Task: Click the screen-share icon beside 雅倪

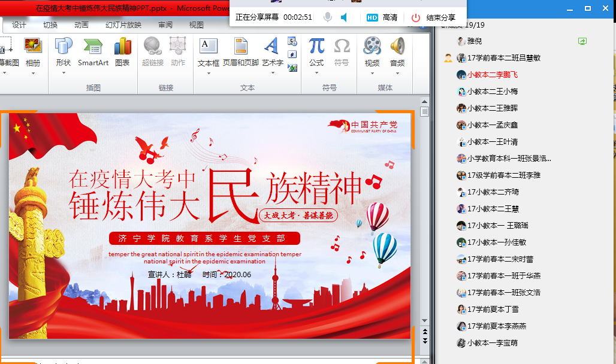Action: pos(582,41)
